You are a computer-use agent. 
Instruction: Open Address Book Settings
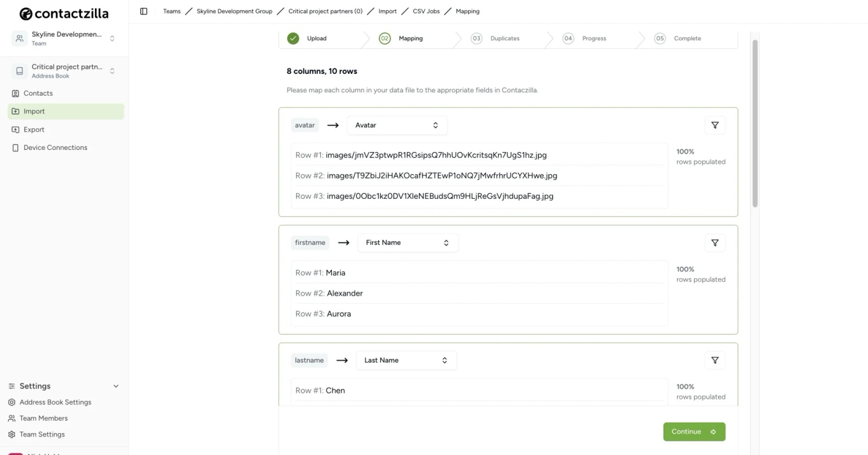(55, 402)
